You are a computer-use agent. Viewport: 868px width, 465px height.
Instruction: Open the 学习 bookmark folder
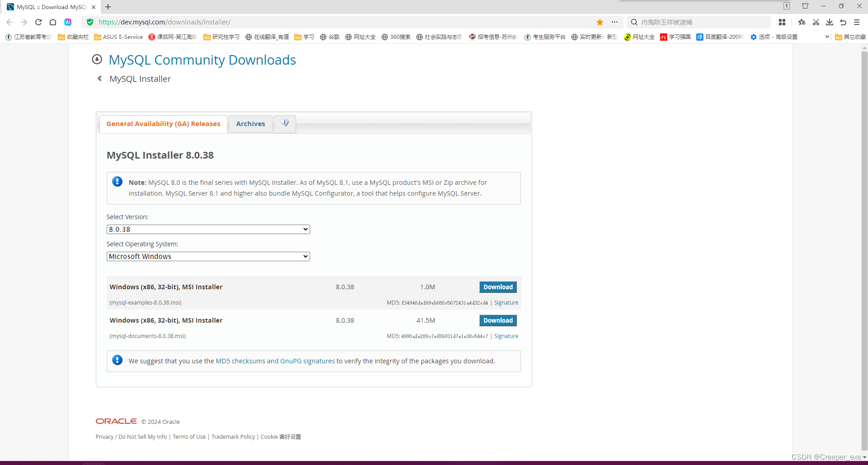304,37
